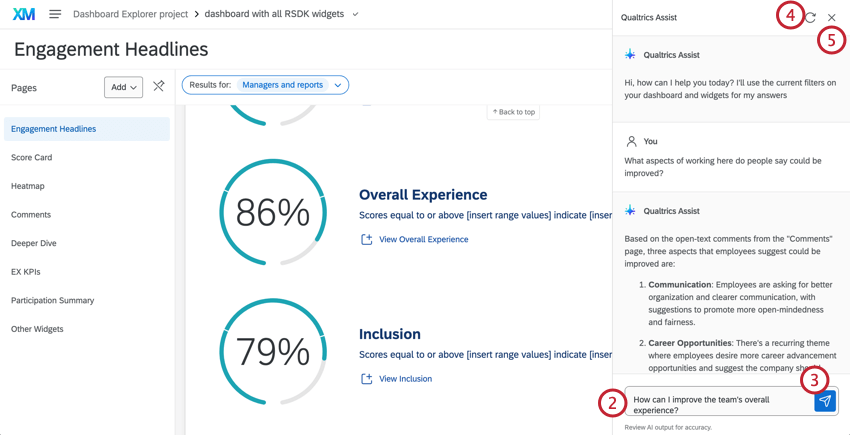Go to the Comments page
Viewport: 850px width, 435px height.
point(31,214)
